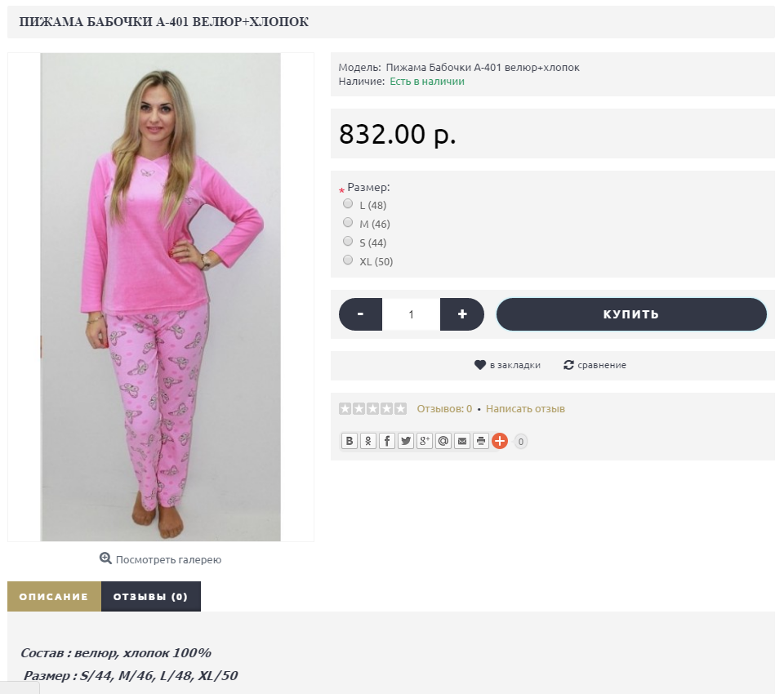Share on Odnoklassniki icon
Image resolution: width=784 pixels, height=694 pixels.
[368, 441]
